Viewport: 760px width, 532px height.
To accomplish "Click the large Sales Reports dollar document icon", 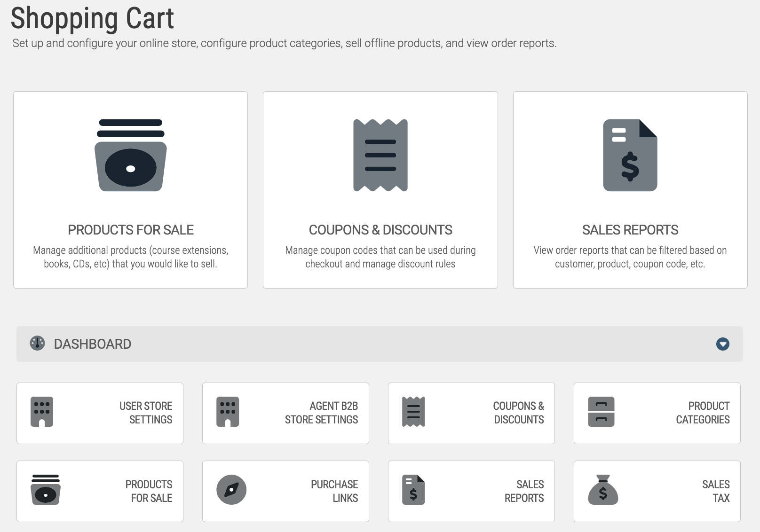I will tap(630, 155).
